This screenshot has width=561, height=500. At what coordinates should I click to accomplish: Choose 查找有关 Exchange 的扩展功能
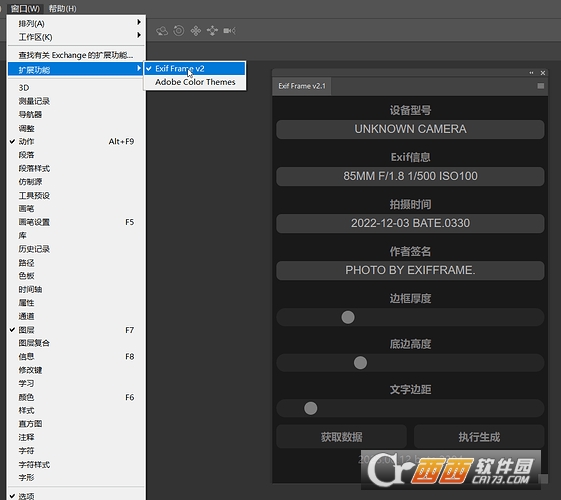tap(76, 55)
